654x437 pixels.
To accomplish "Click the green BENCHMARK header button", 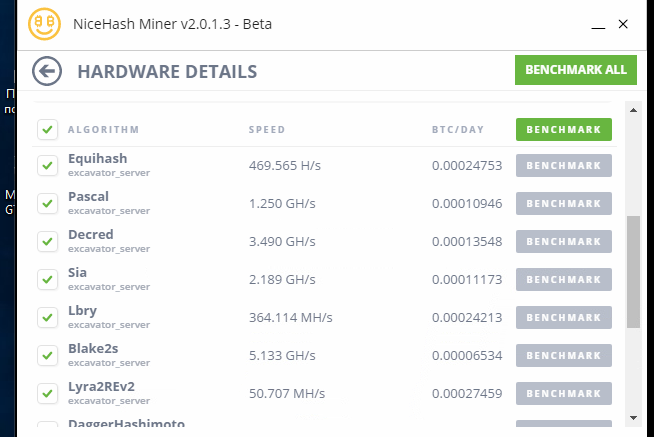I will [x=563, y=129].
